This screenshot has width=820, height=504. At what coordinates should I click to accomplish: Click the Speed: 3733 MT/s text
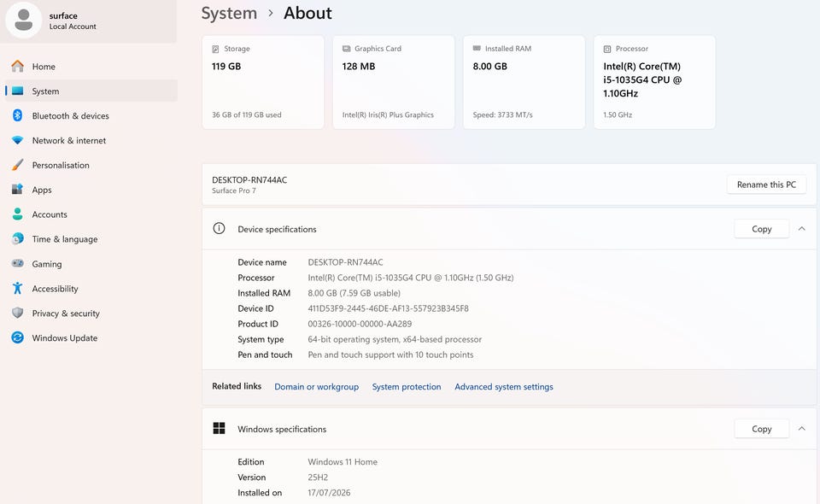coord(502,115)
